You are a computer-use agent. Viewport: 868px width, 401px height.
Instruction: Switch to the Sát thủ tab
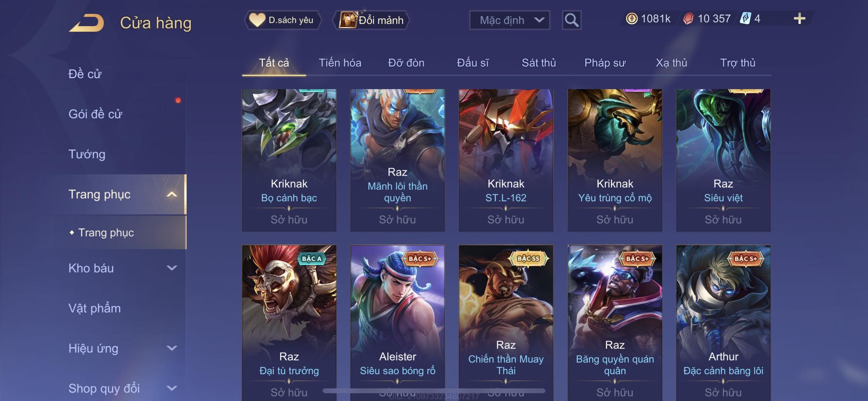539,63
